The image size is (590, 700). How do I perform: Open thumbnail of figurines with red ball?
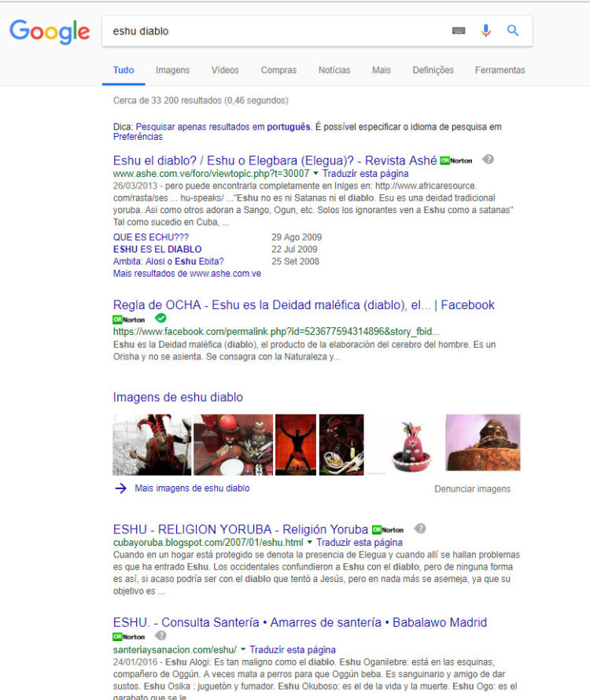click(x=233, y=444)
